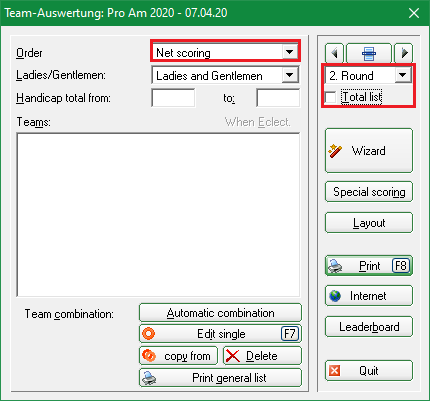
Task: Enable the Total list checkbox
Action: click(x=331, y=97)
